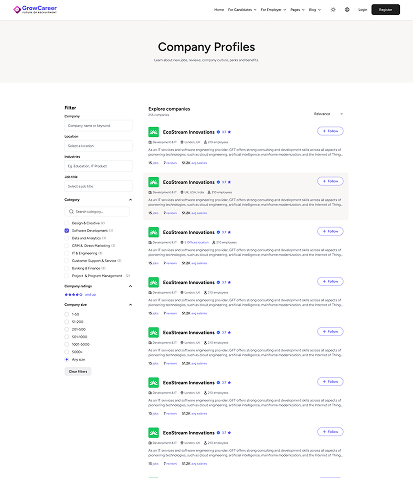Open the Relevance sort dropdown
This screenshot has width=413, height=478.
point(328,114)
